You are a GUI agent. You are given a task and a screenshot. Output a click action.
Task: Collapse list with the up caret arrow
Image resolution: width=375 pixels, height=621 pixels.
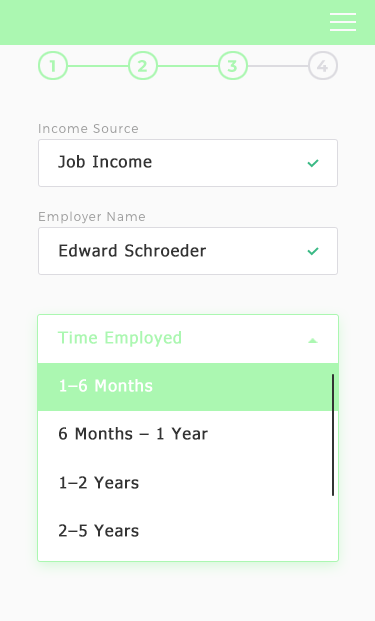click(313, 341)
